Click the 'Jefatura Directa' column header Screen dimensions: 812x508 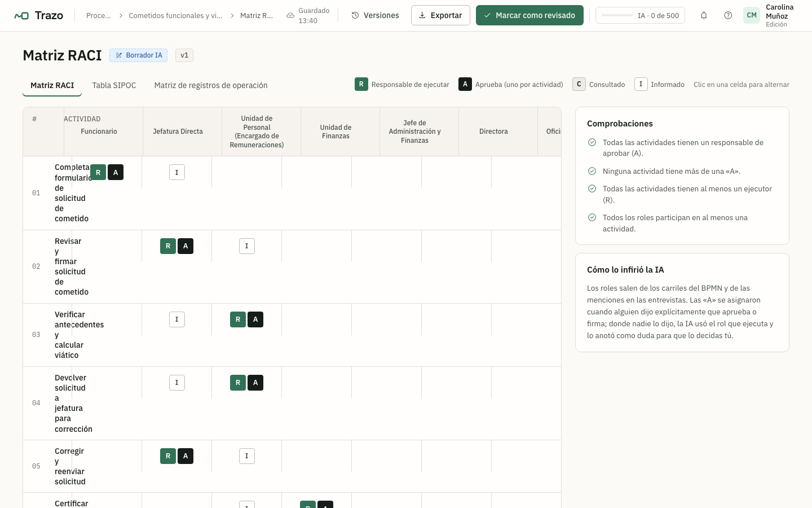pyautogui.click(x=178, y=132)
